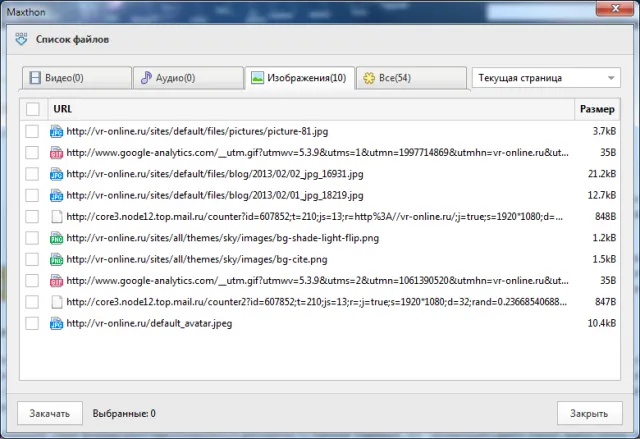Click the Закрыть button
This screenshot has width=640, height=439.
(589, 413)
